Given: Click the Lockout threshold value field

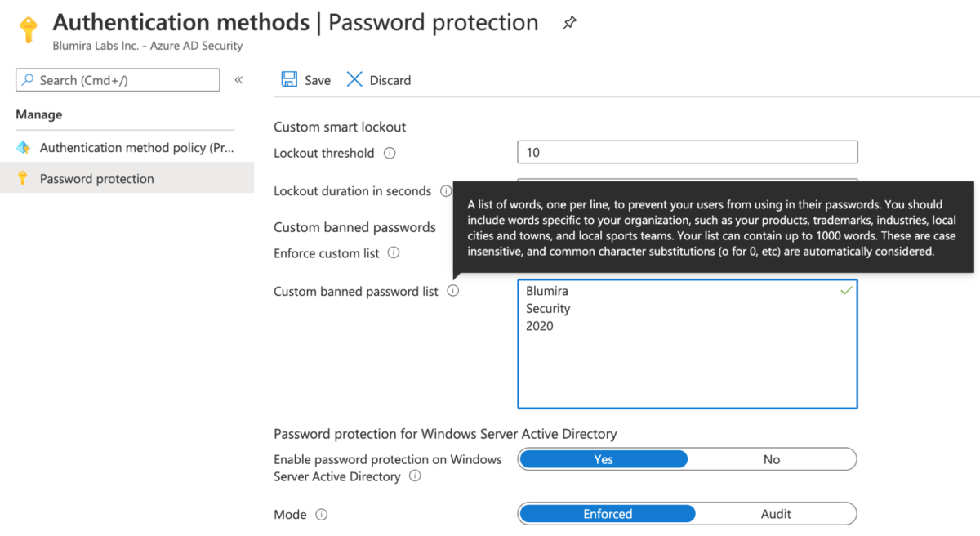Looking at the screenshot, I should click(x=686, y=152).
